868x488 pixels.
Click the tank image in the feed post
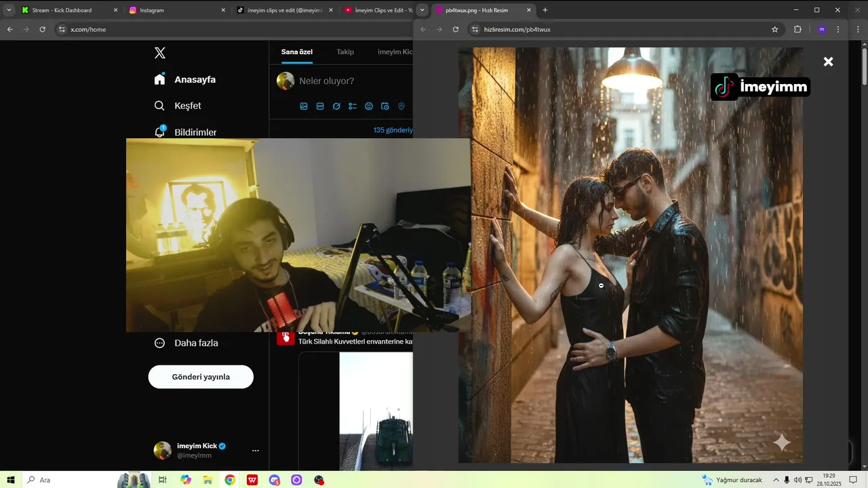click(376, 411)
